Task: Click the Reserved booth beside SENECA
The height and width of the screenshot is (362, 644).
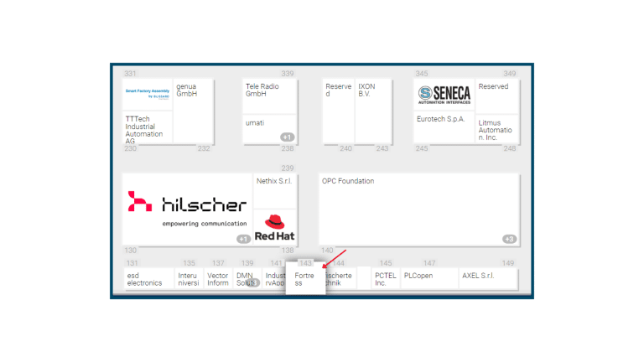Action: tap(497, 96)
